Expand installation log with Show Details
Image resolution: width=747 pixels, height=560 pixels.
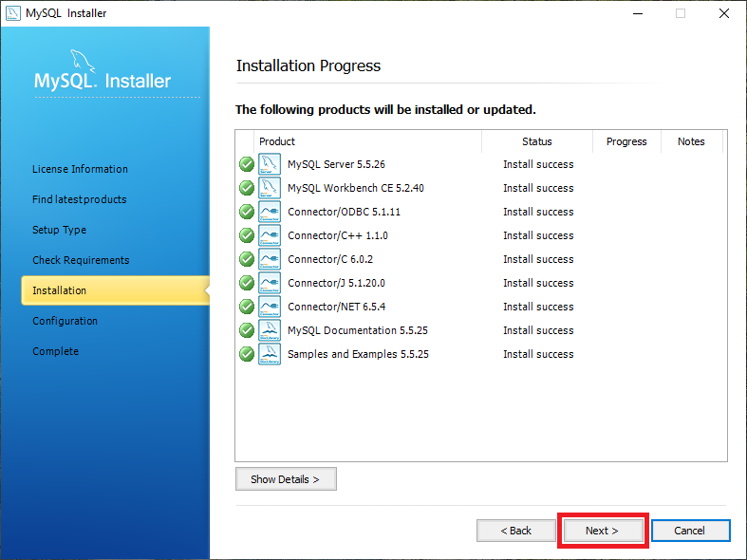[286, 479]
